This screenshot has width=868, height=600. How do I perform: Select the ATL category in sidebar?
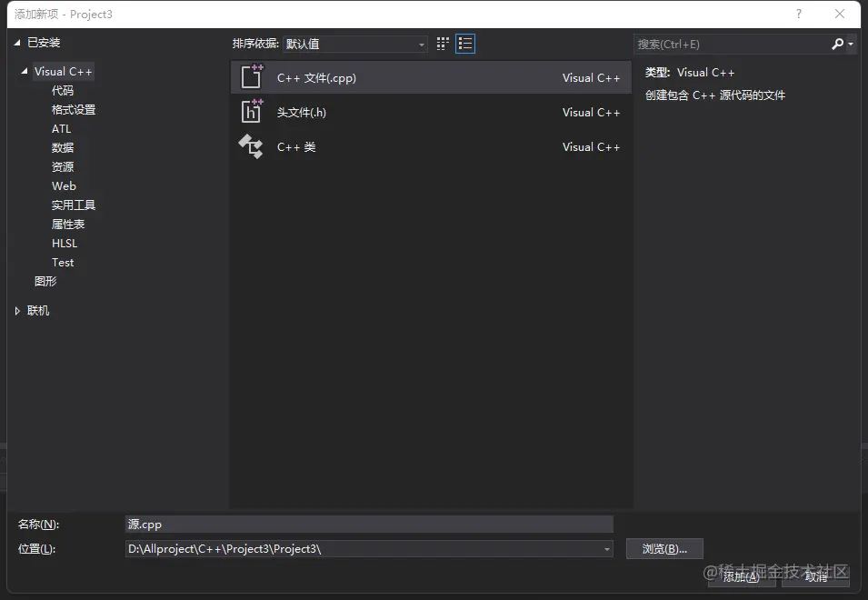[61, 128]
